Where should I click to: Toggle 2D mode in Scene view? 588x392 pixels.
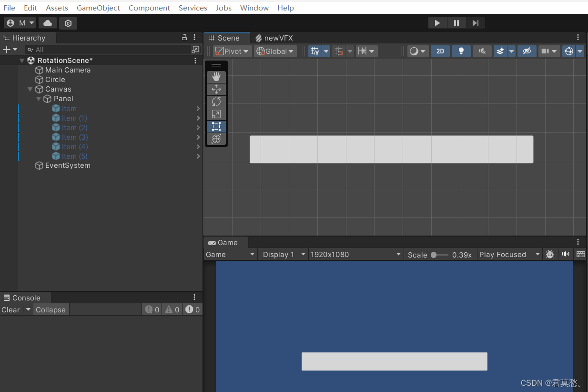(x=440, y=52)
